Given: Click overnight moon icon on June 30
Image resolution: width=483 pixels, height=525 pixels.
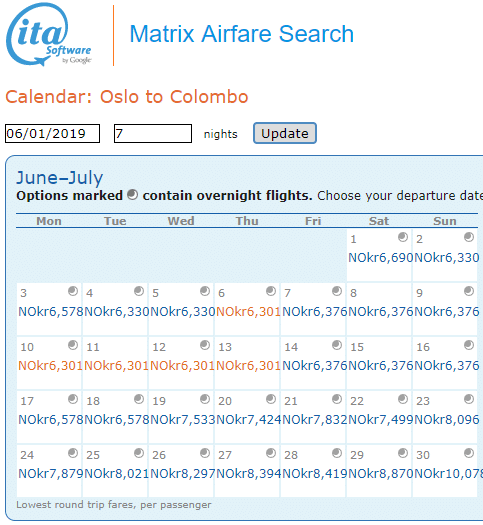Looking at the screenshot, I should (469, 453).
